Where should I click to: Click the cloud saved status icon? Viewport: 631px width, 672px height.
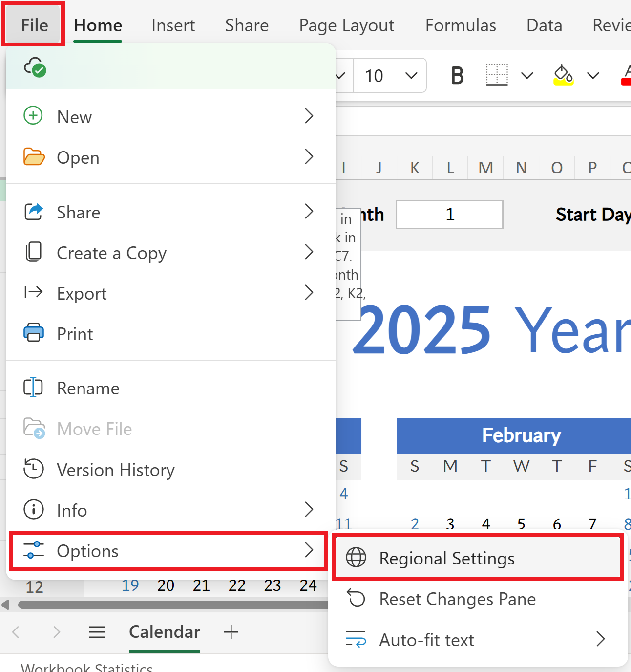pos(35,68)
